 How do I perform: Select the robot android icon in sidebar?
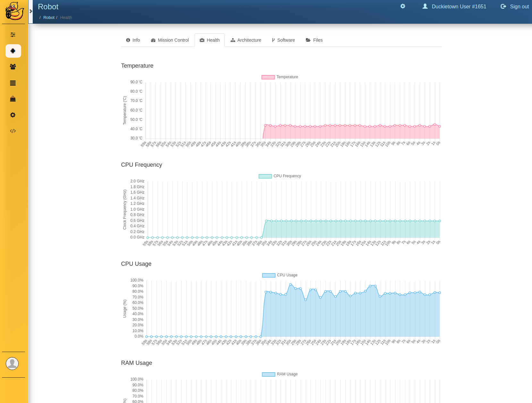click(13, 51)
